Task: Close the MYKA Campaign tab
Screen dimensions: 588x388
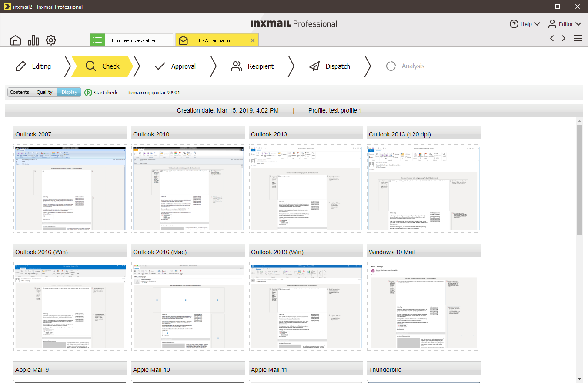Action: pyautogui.click(x=253, y=40)
